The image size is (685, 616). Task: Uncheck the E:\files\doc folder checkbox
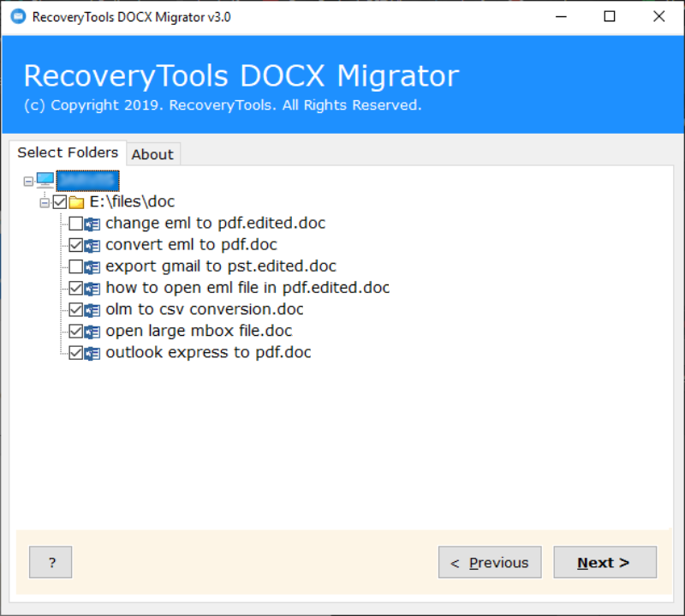[60, 202]
